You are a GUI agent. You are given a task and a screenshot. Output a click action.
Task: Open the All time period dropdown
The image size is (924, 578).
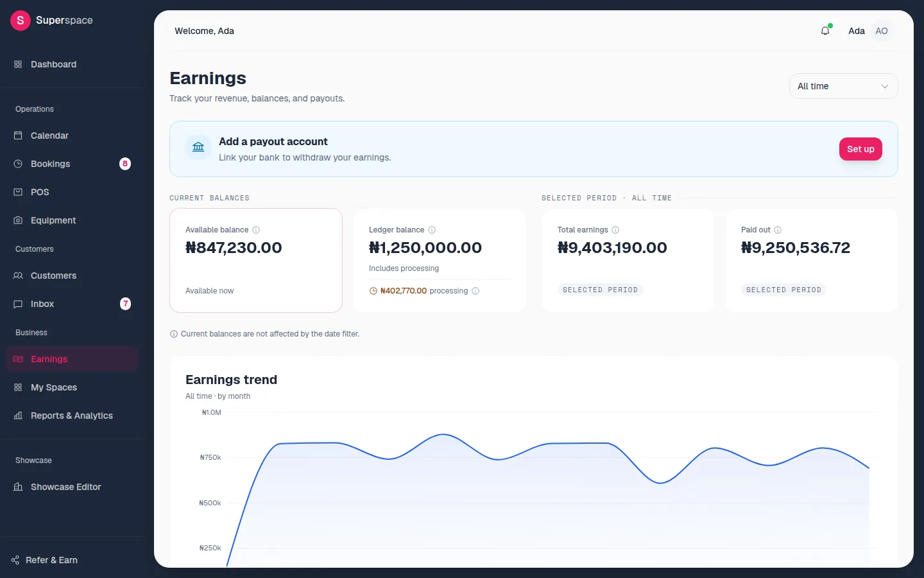pos(843,86)
